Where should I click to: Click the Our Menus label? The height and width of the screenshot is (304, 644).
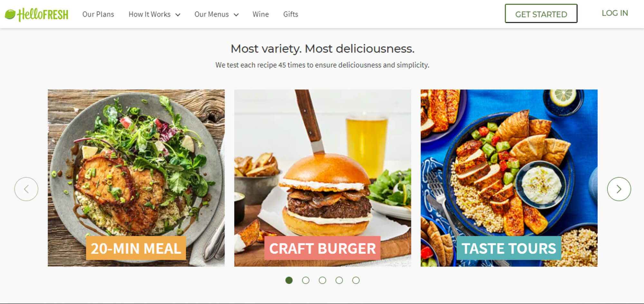[x=212, y=15]
